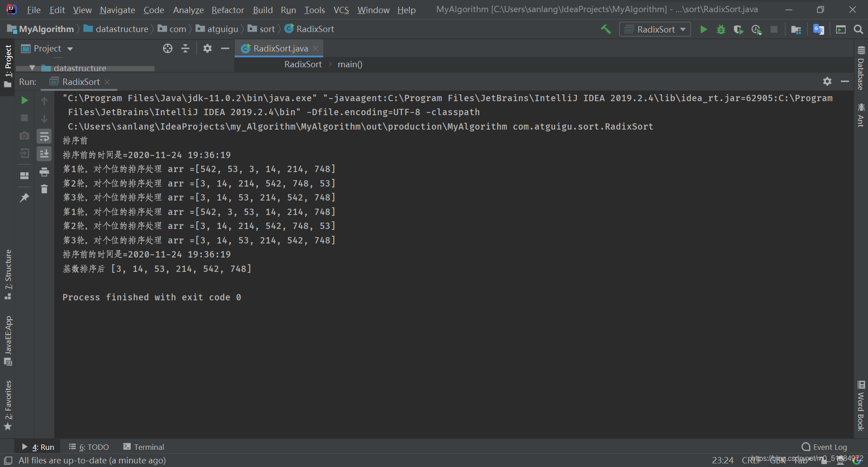Run RadixSort with green play button in toolbar

[x=703, y=29]
